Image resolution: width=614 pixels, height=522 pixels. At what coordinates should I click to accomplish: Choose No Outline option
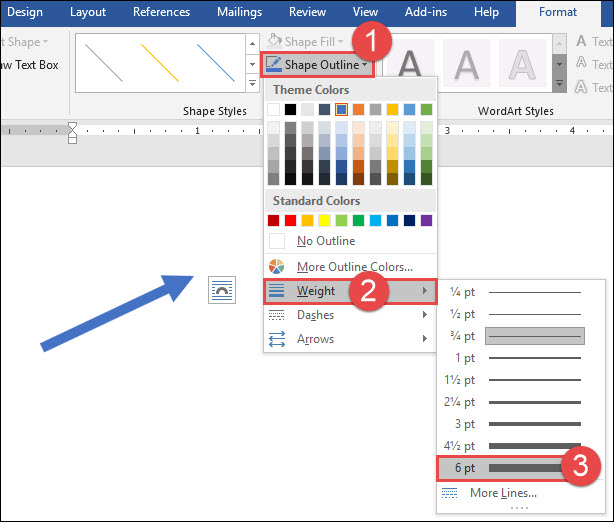tap(350, 241)
